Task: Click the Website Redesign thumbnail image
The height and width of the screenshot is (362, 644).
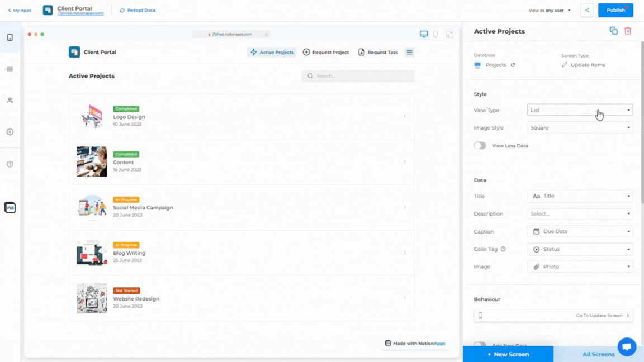Action: [92, 298]
